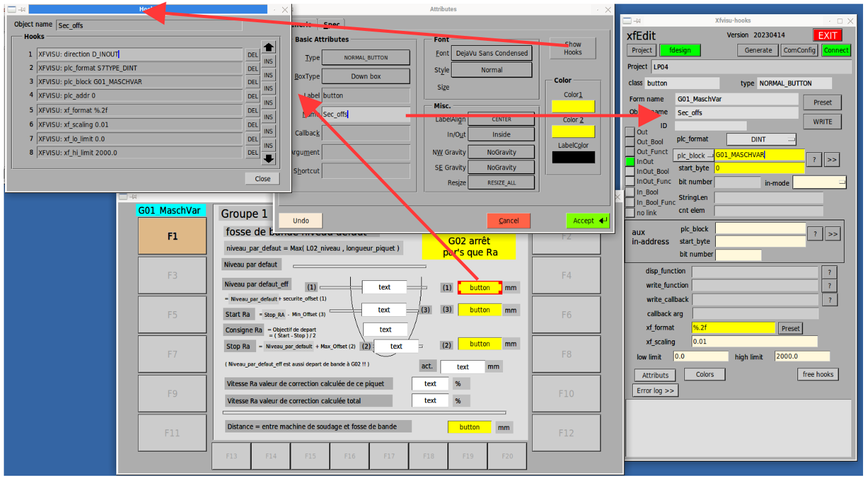Click the down arrow in Hooks list
Image resolution: width=868 pixels, height=477 pixels.
(269, 159)
